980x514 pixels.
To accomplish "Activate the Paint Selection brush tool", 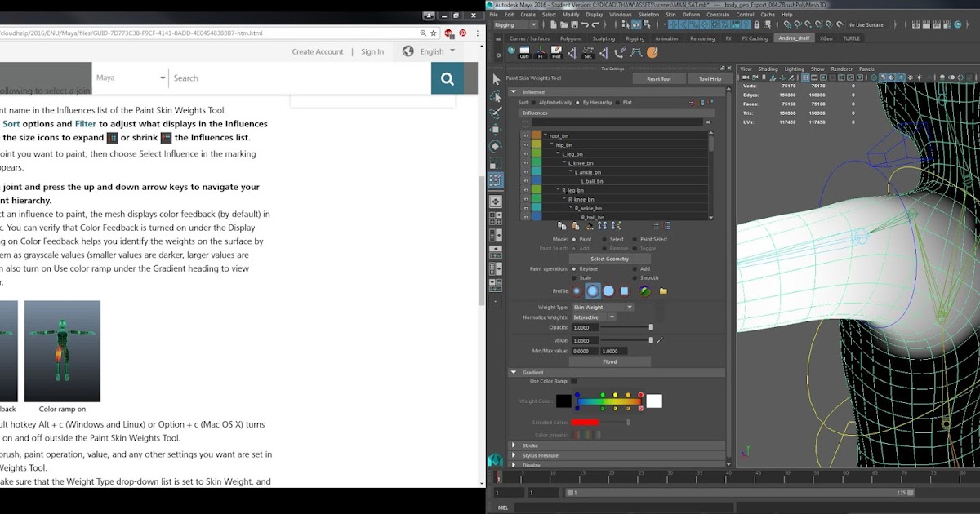I will click(495, 112).
